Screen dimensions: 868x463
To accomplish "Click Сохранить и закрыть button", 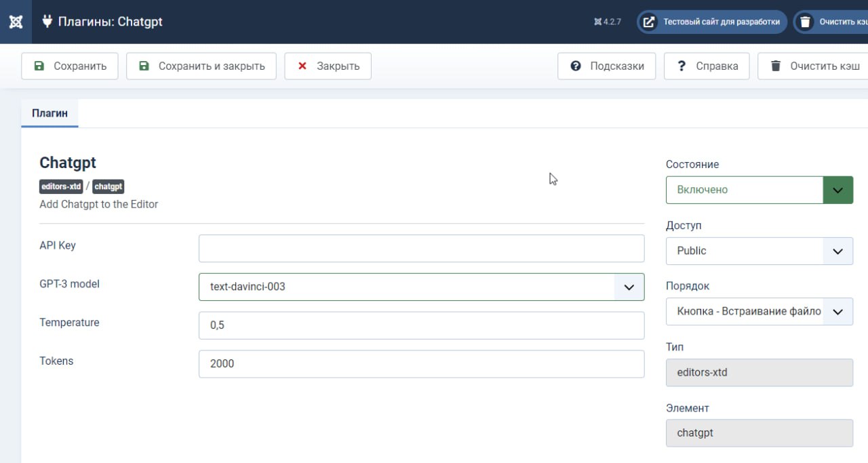I will click(x=201, y=66).
